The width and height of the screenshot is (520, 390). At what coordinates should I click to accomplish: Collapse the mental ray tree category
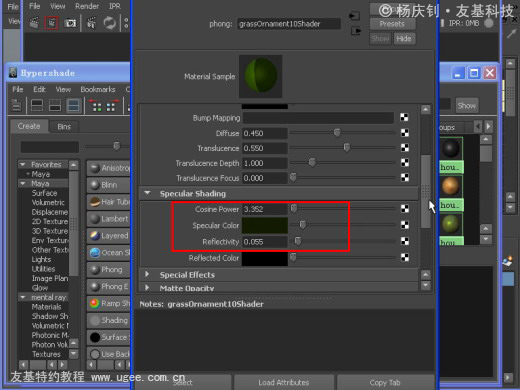23,297
